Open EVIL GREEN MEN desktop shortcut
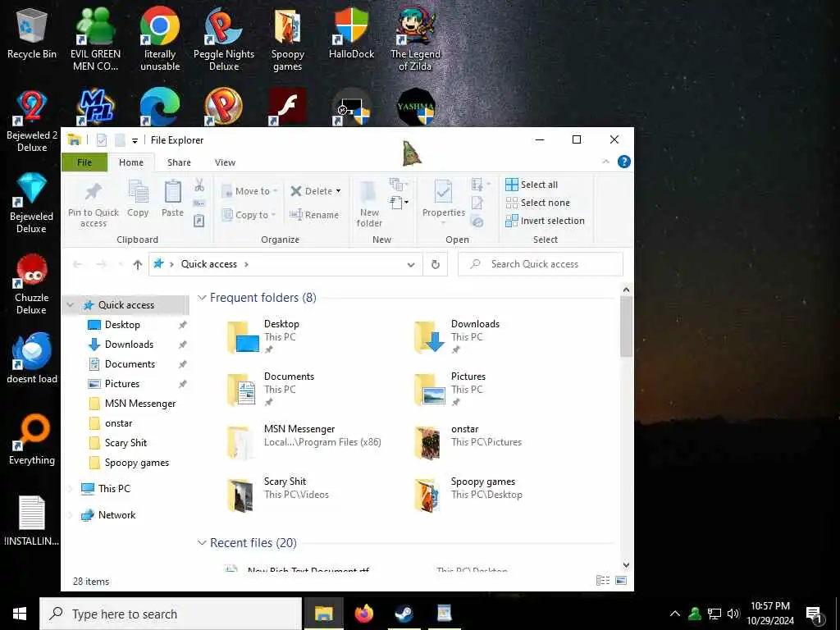Viewport: 840px width, 630px height. pyautogui.click(x=95, y=39)
